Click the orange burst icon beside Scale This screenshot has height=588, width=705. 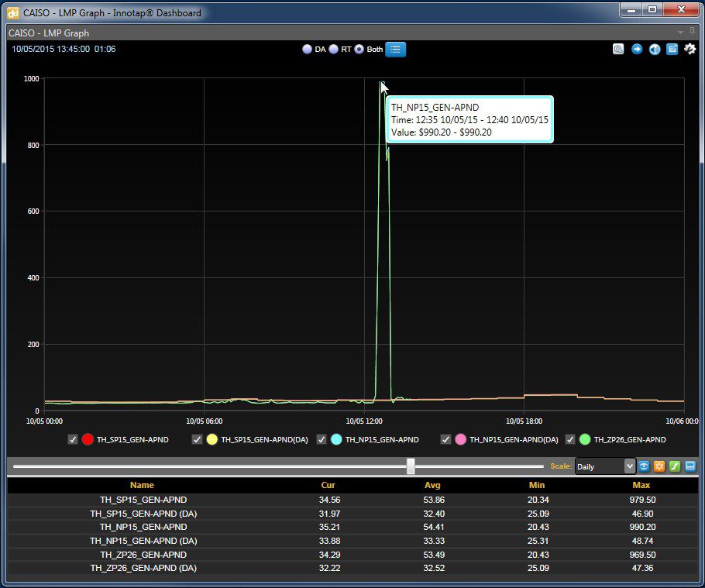(x=659, y=466)
